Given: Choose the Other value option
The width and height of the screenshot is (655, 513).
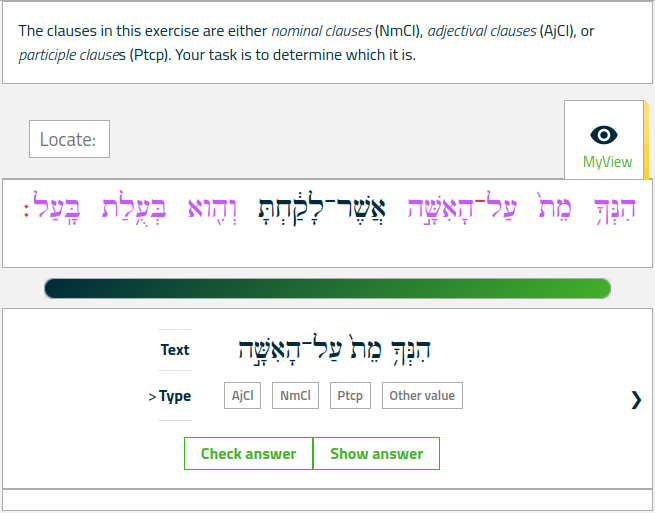Looking at the screenshot, I should (422, 395).
